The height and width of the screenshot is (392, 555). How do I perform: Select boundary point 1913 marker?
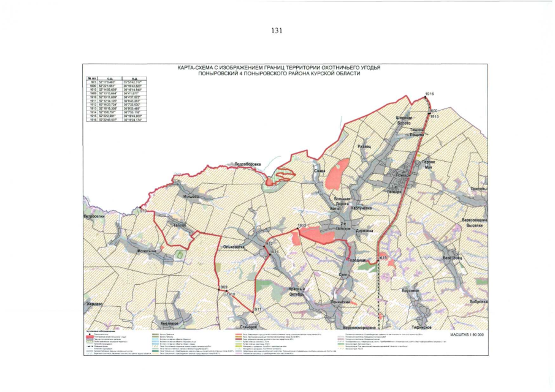(300, 225)
